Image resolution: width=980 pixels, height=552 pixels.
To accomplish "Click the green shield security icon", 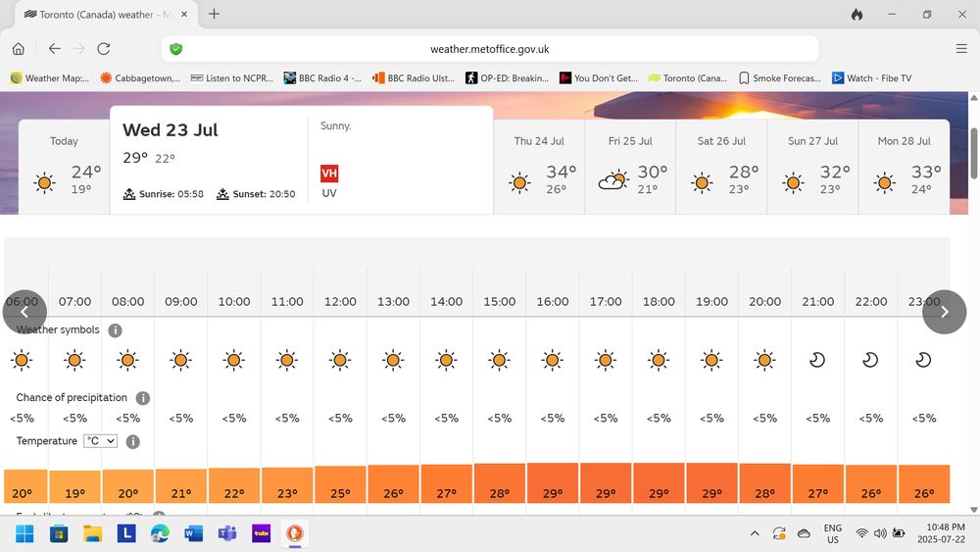I will (176, 49).
